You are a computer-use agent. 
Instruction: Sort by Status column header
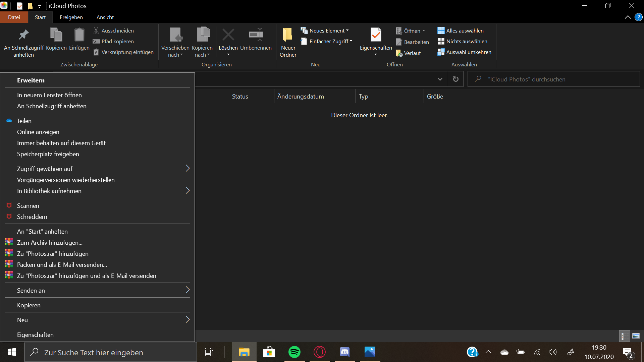(x=252, y=96)
